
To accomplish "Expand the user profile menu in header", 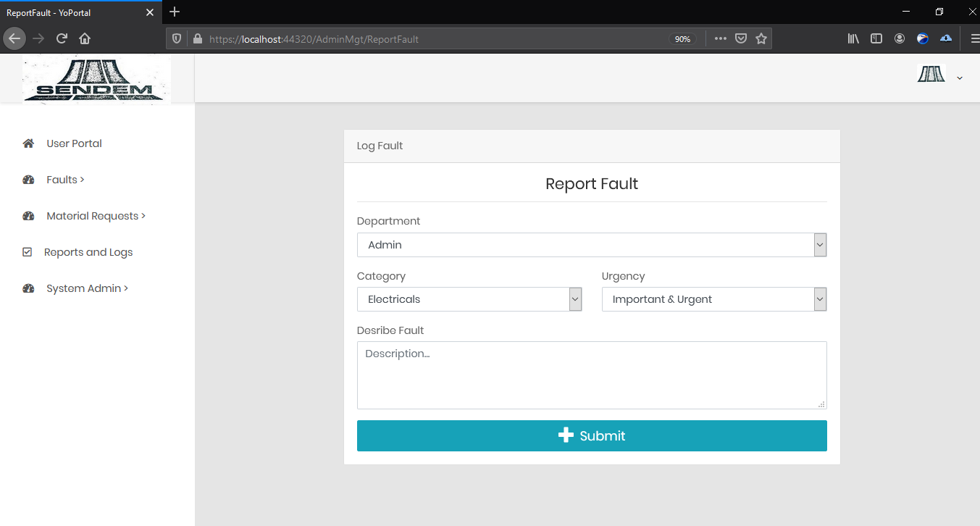I will pos(959,78).
